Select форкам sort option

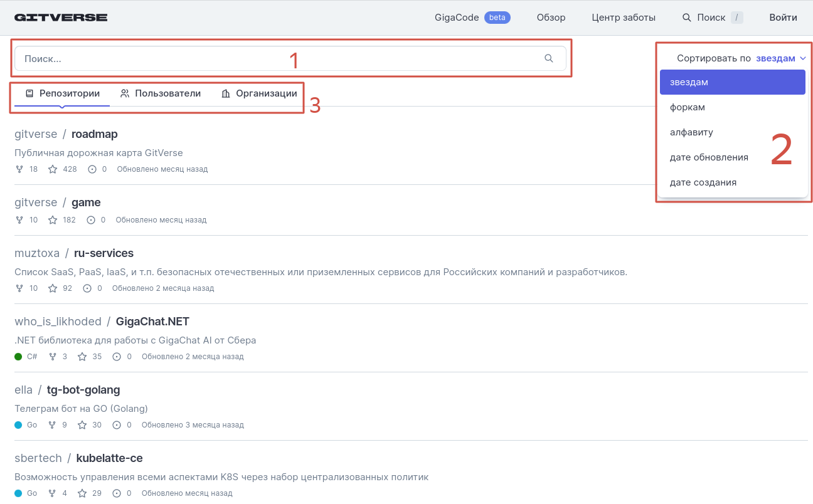733,107
